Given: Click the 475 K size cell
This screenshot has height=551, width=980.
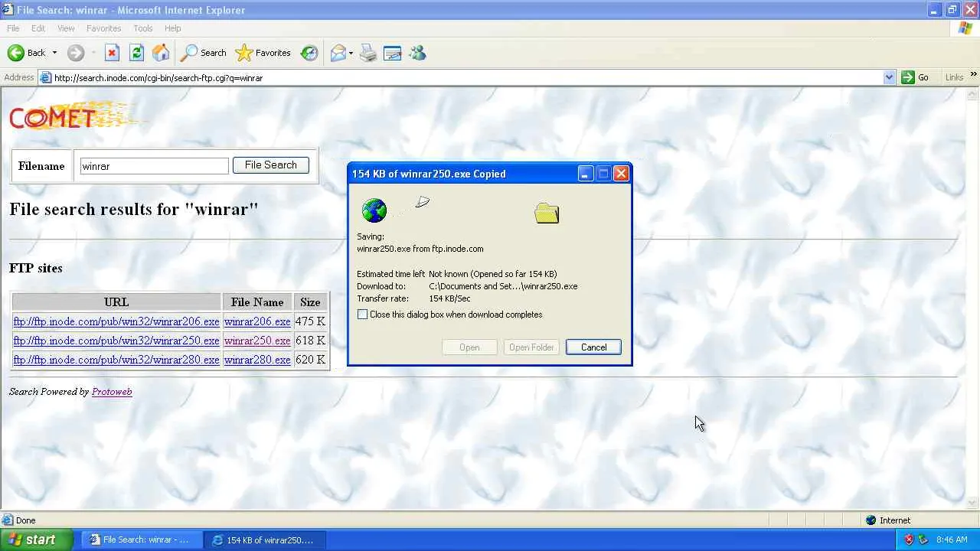Looking at the screenshot, I should tap(310, 321).
